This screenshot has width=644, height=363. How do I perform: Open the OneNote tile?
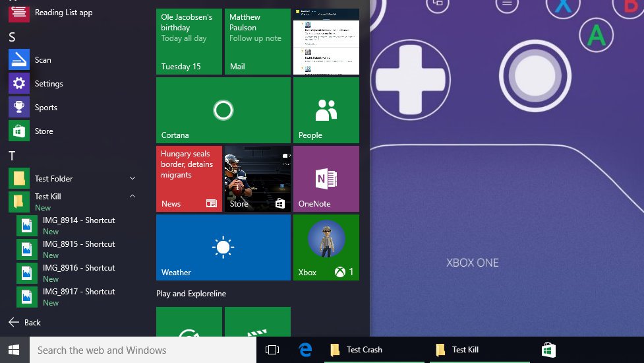coord(326,179)
